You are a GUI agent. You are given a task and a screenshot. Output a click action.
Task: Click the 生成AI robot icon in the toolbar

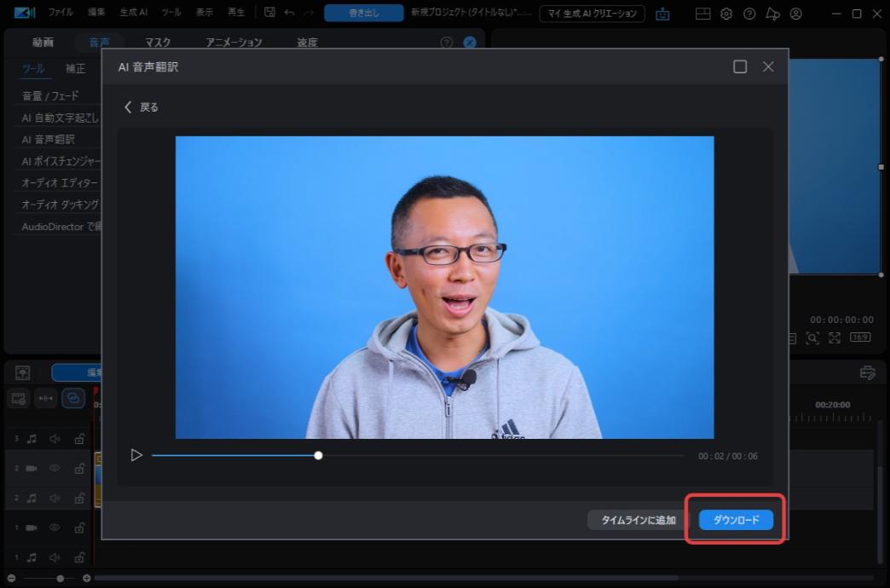point(663,14)
